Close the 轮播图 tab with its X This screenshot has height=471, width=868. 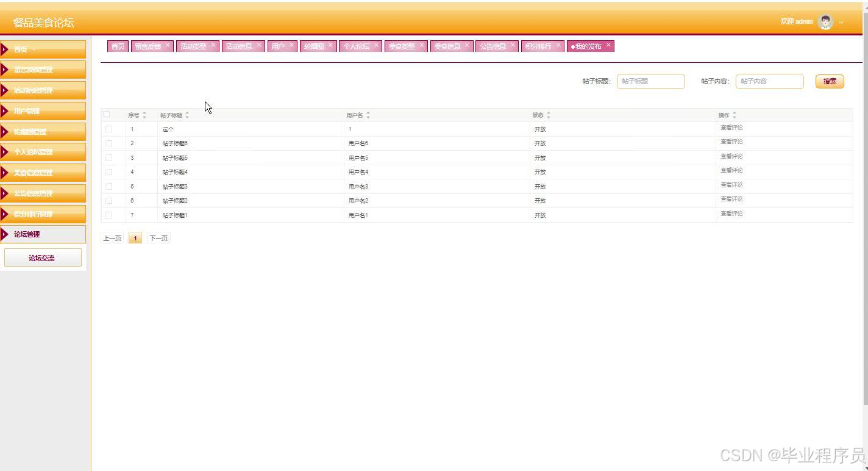tap(330, 45)
